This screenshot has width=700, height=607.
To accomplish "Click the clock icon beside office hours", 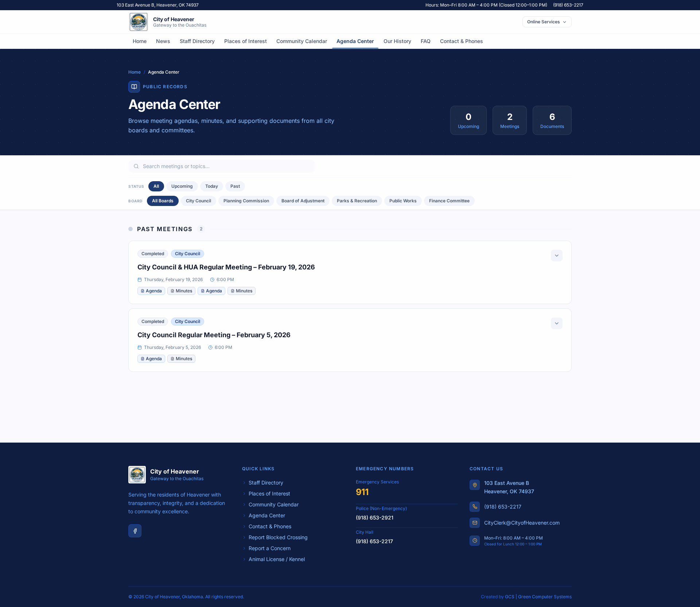I will point(475,541).
